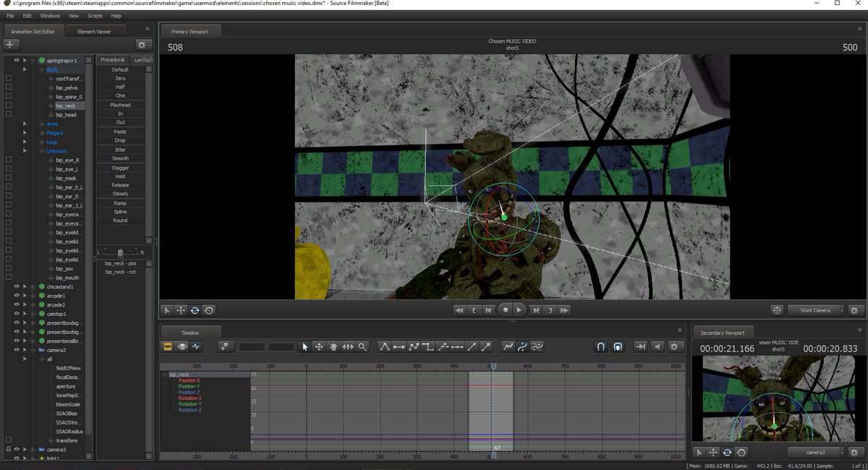This screenshot has height=470, width=868.
Task: Select the zoom magnifier tool in timeline
Action: 362,346
